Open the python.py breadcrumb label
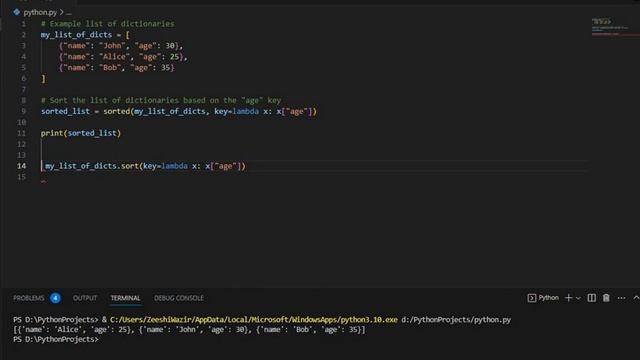Viewport: 640px width, 360px height. (40, 13)
